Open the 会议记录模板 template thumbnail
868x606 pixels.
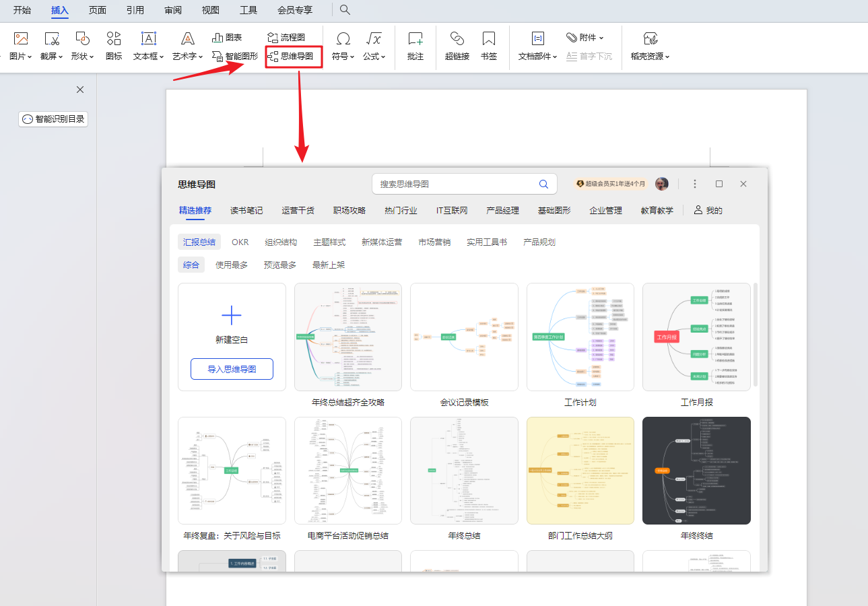464,337
